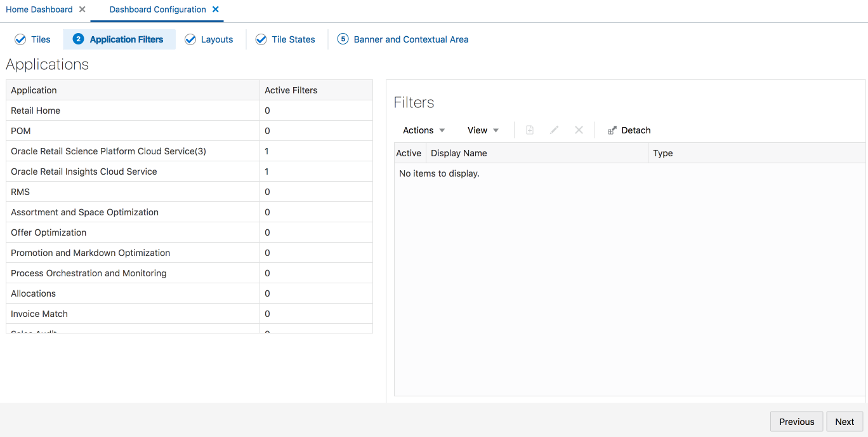868x437 pixels.
Task: Click the Create filter icon
Action: 529,130
